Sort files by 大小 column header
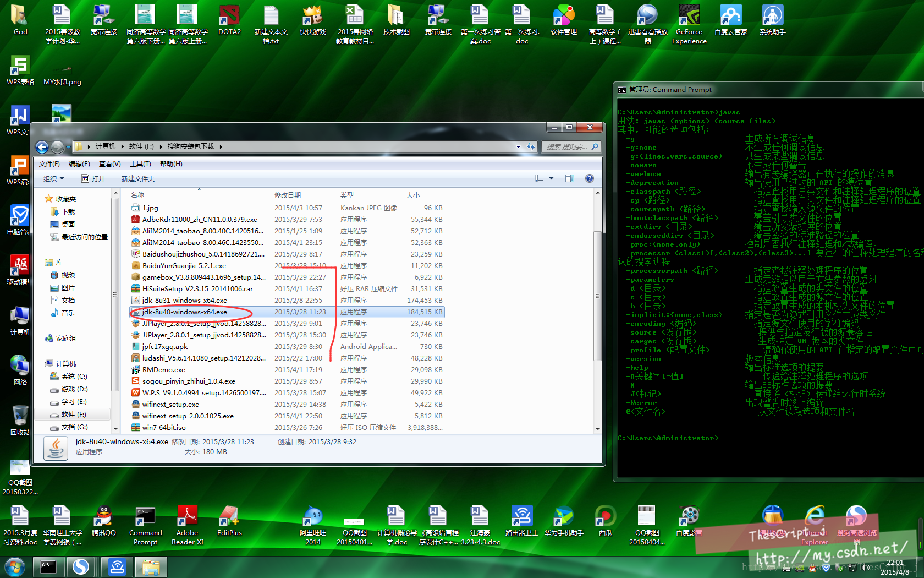 point(425,195)
